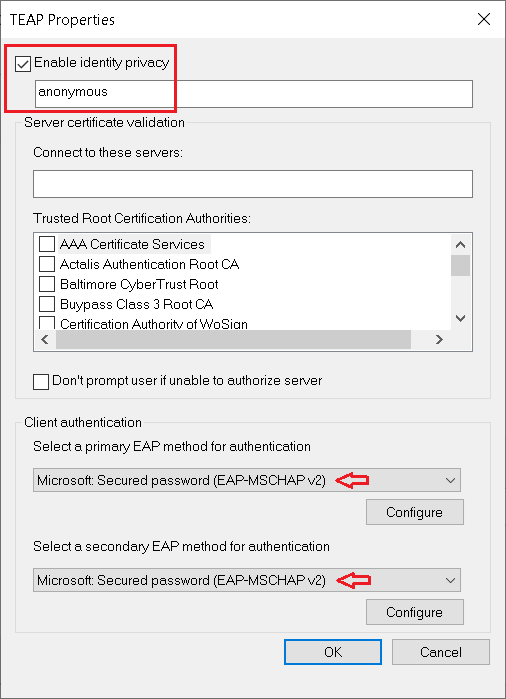Enable Don't prompt user if unable to authorize
The image size is (506, 699).
tap(41, 382)
